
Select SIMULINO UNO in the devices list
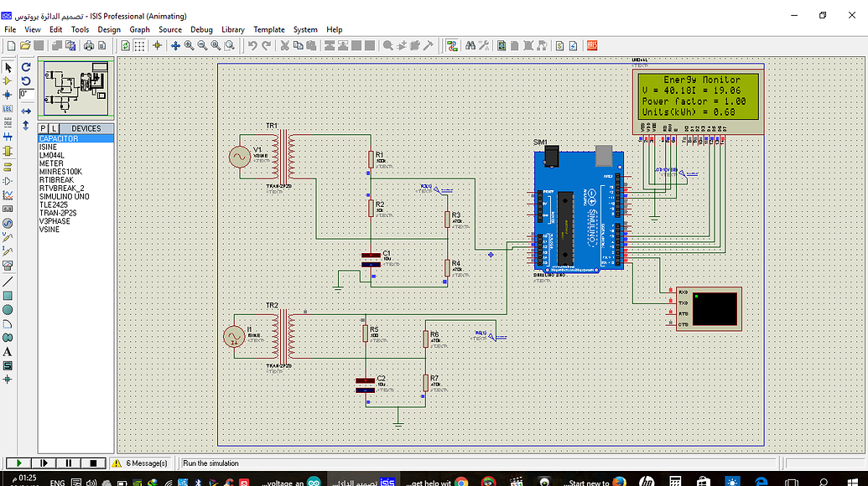click(65, 196)
